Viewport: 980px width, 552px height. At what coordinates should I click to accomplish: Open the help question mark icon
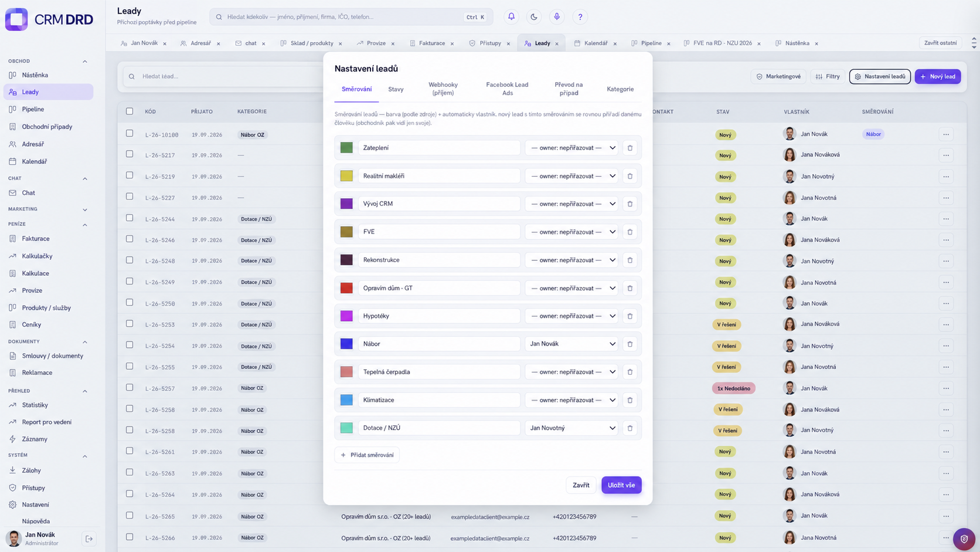(580, 17)
